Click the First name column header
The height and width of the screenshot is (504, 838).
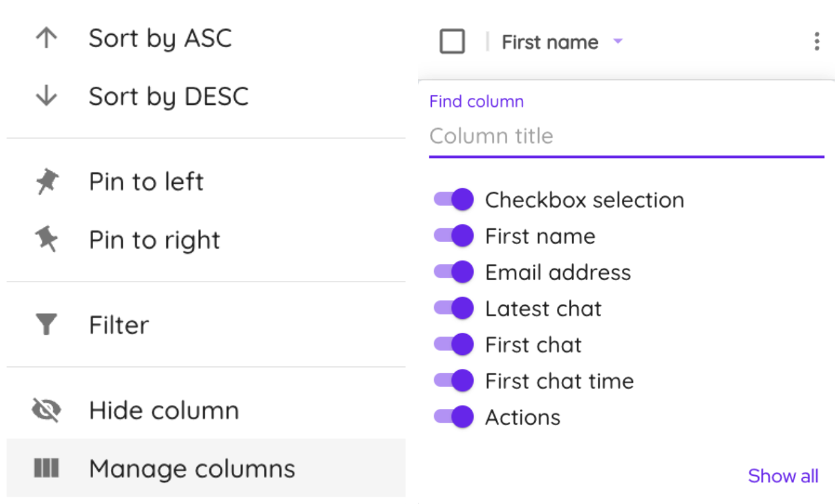pyautogui.click(x=549, y=43)
